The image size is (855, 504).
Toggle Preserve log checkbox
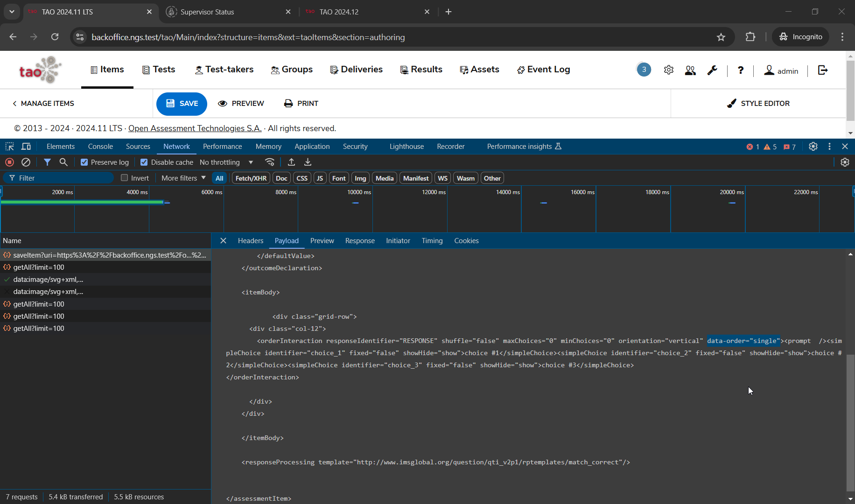point(84,162)
